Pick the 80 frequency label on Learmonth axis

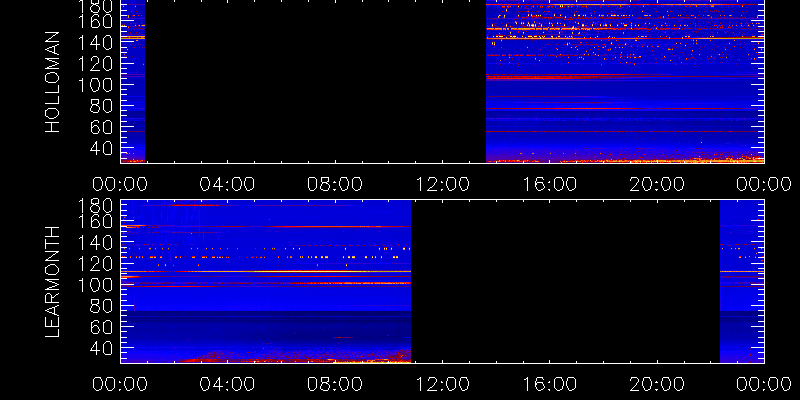coord(103,306)
